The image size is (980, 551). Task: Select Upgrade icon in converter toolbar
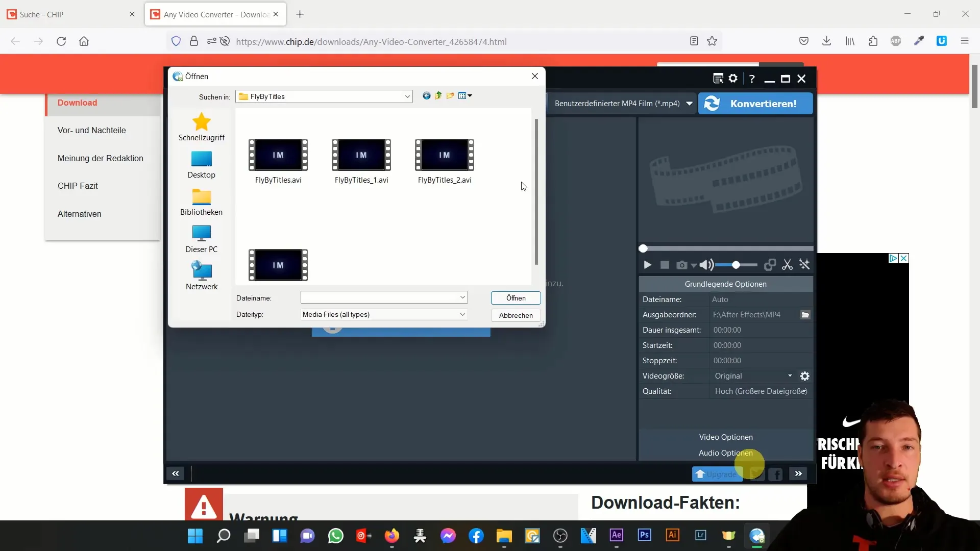point(717,473)
